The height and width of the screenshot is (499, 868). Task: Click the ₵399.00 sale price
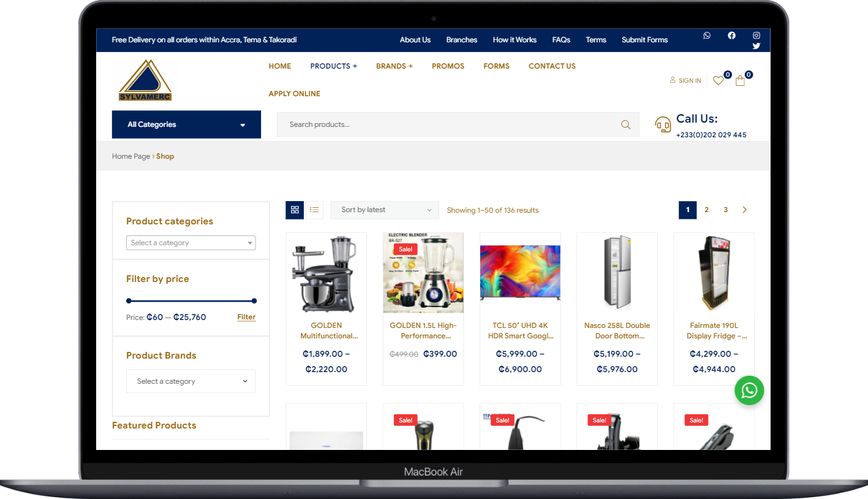pyautogui.click(x=440, y=354)
